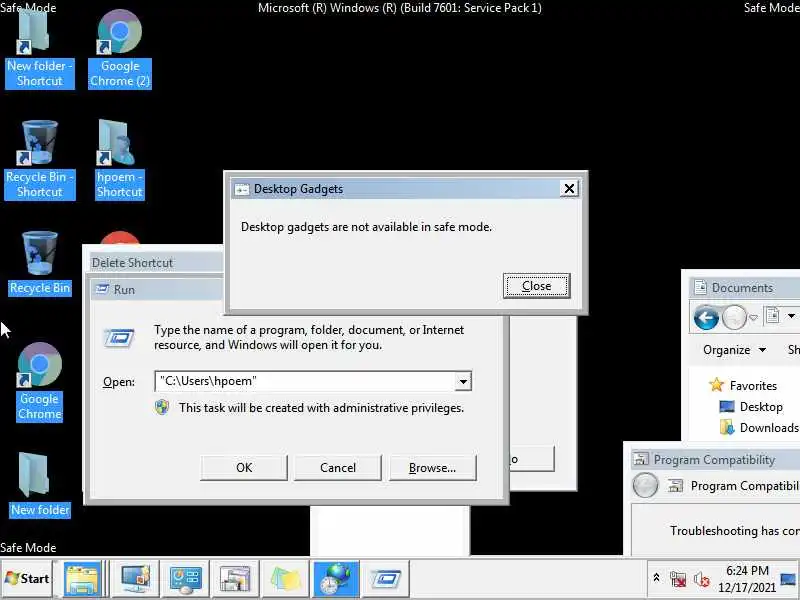
Task: Click the Program Compatibility title bar
Action: [x=714, y=459]
